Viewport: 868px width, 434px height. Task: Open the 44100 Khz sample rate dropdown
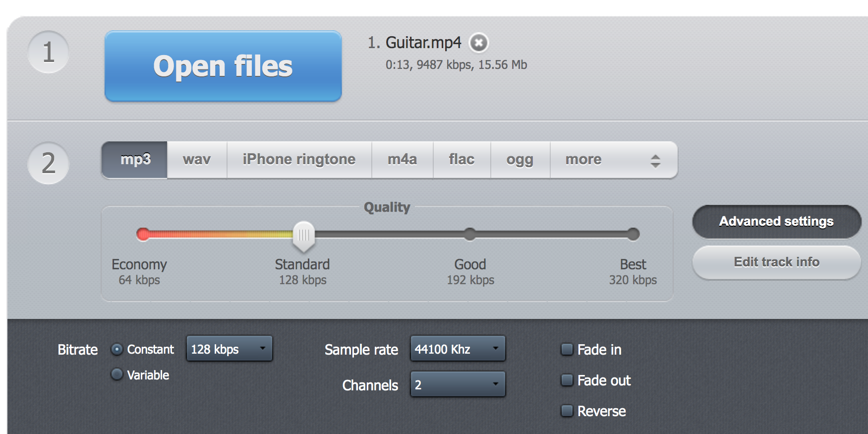point(458,349)
